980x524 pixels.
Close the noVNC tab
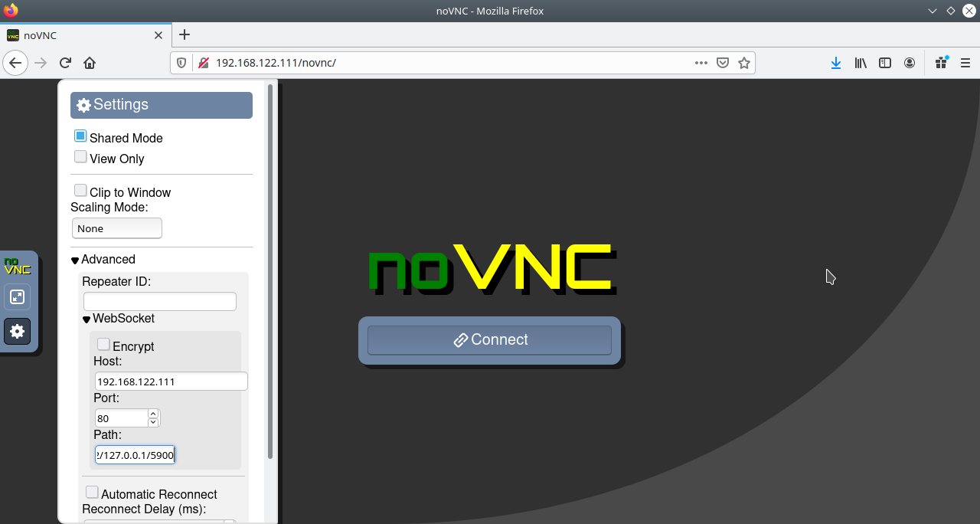(x=158, y=35)
